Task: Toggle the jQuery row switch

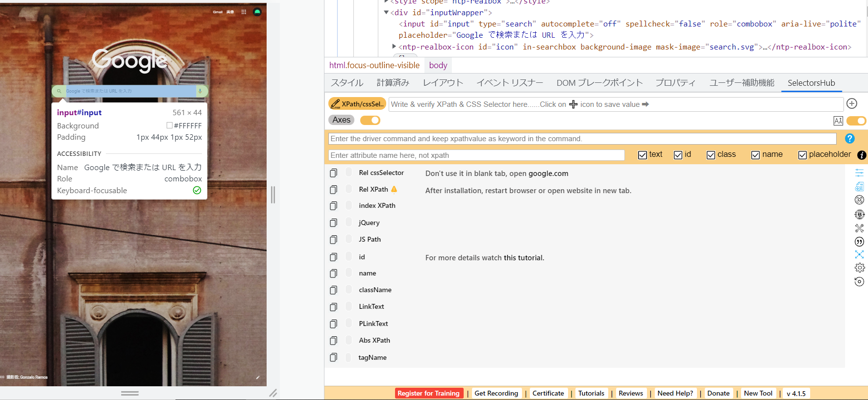Action: [349, 223]
